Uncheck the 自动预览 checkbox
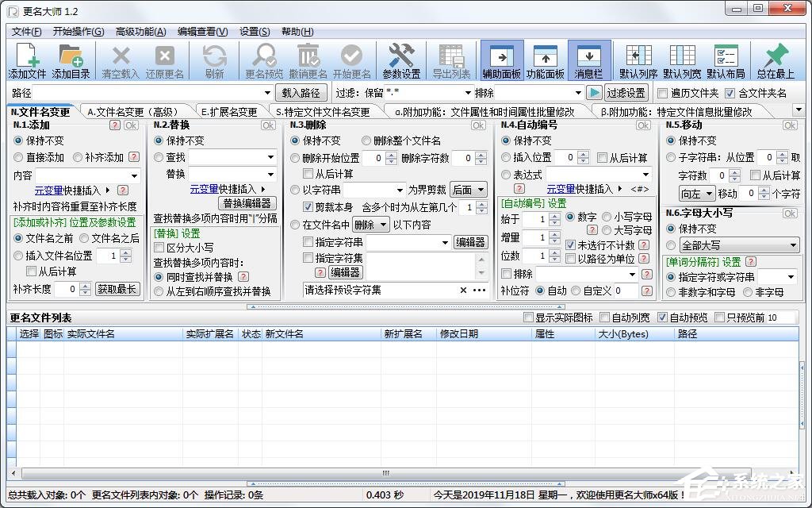 pos(663,317)
